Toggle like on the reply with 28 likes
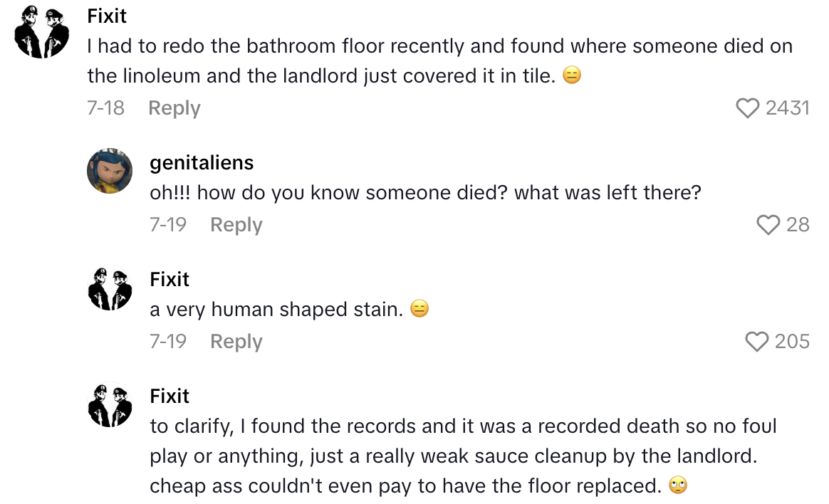This screenshot has height=504, width=829. (767, 226)
